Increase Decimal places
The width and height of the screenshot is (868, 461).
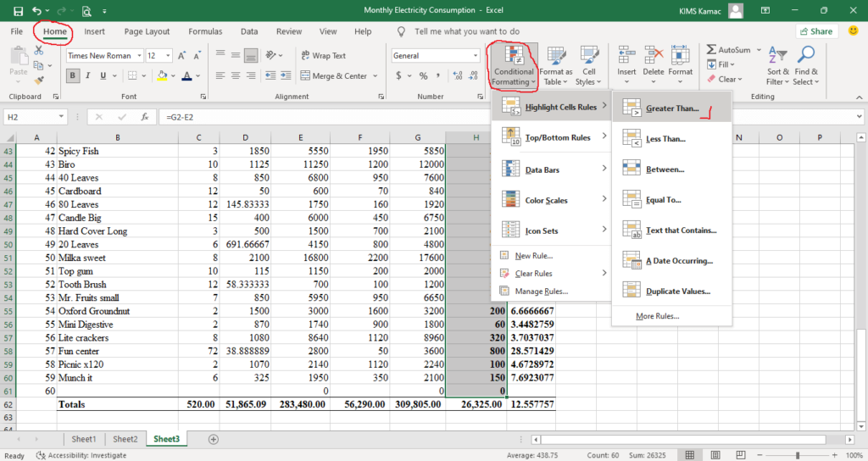[x=458, y=75]
